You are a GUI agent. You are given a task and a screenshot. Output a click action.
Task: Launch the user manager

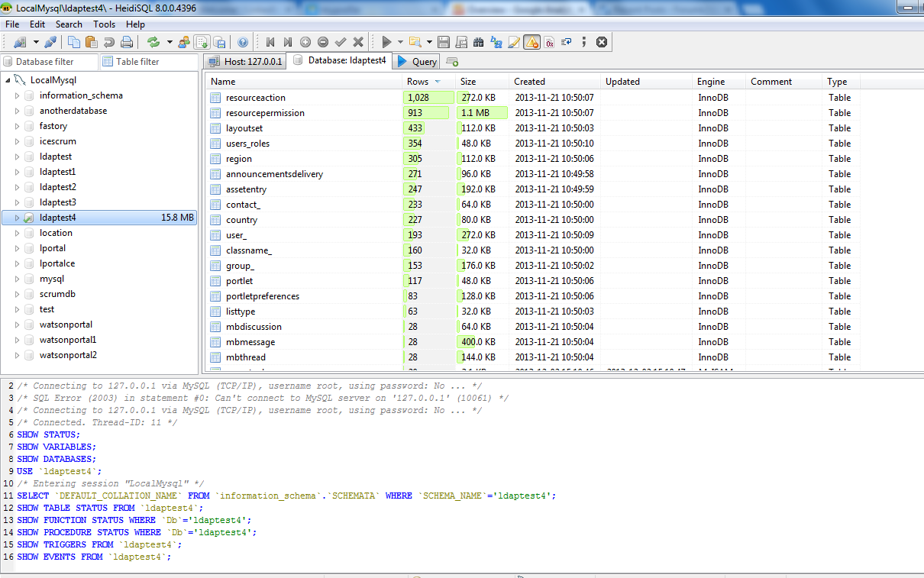[x=183, y=42]
